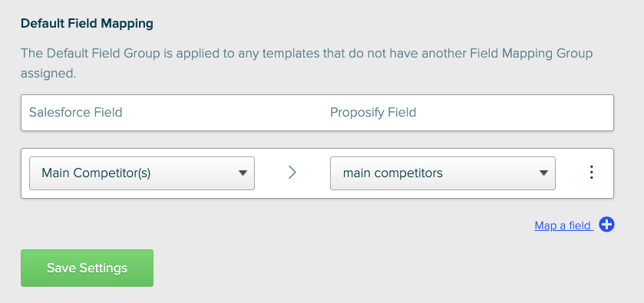Screen dimensions: 644x303
Task: Click the right chevron between the mapped fields
Action: coord(292,173)
